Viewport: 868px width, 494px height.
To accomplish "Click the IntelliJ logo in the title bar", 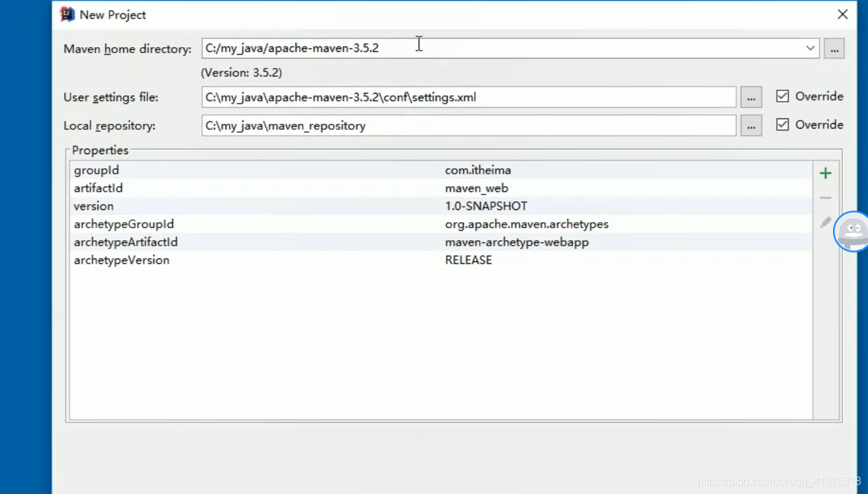I will pos(67,14).
